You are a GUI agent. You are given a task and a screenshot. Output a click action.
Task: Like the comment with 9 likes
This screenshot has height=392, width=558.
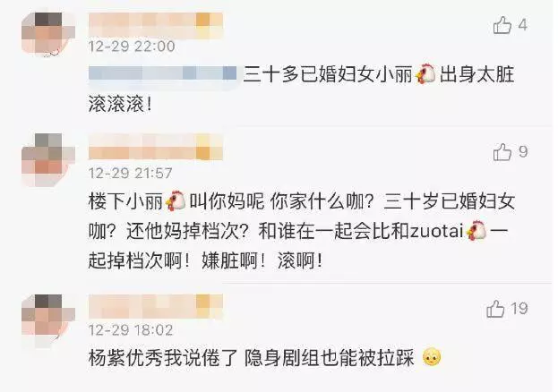[502, 152]
